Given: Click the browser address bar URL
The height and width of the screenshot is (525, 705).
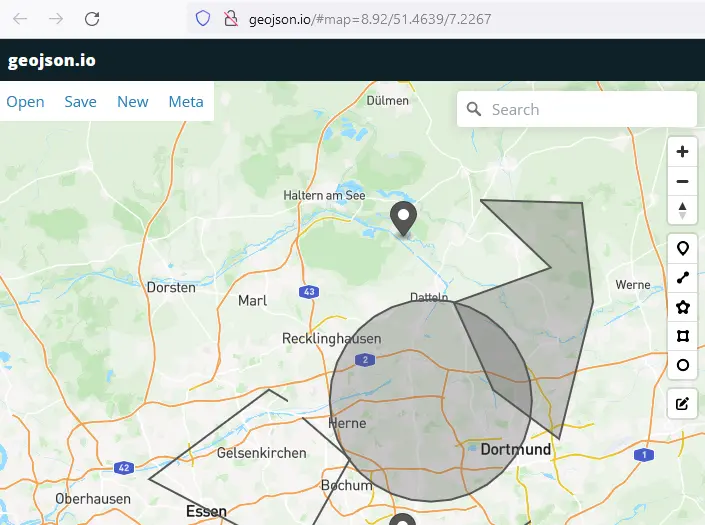Looking at the screenshot, I should pyautogui.click(x=370, y=19).
